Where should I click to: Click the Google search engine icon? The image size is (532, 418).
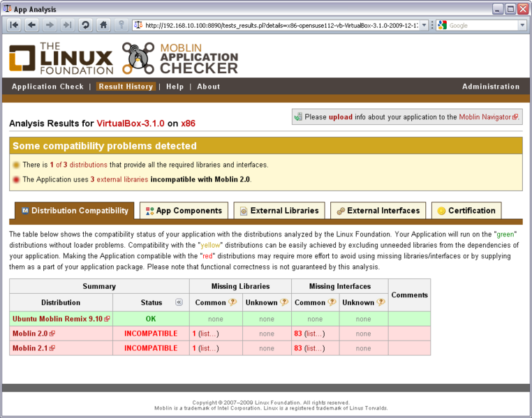[442, 25]
